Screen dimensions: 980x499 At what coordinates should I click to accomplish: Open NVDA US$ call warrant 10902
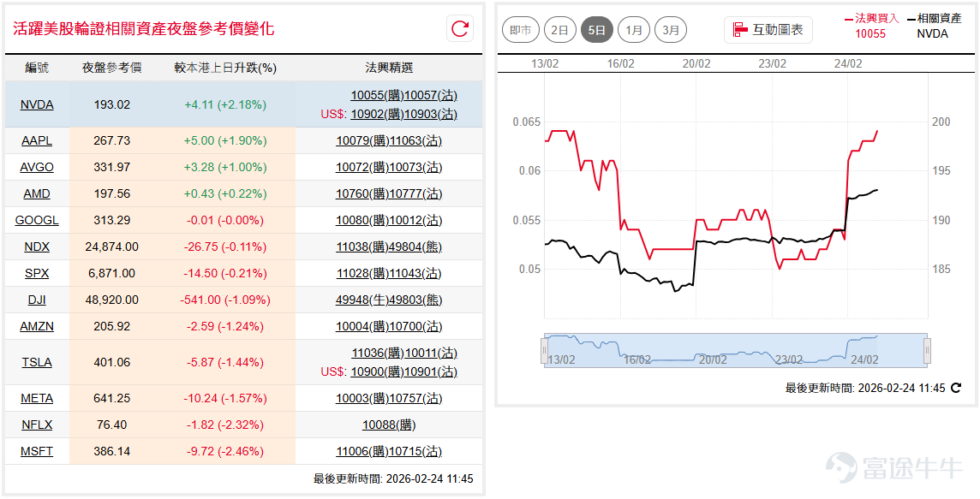tap(377, 115)
